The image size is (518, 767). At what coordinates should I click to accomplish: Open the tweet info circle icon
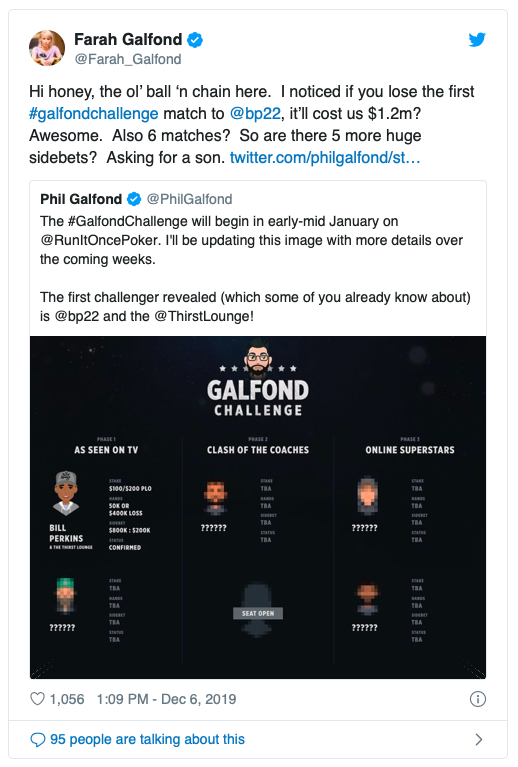[x=477, y=699]
